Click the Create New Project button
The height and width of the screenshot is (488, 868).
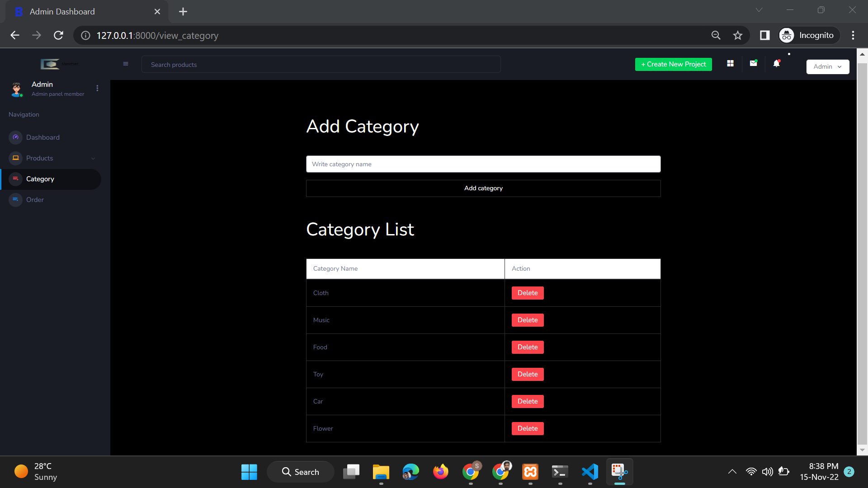[x=673, y=64]
